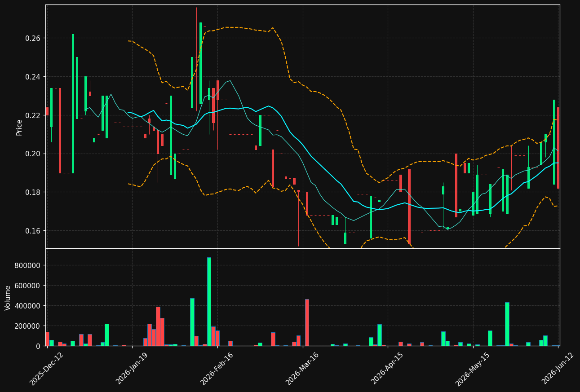This screenshot has width=580, height=392.
Task: Click the 0.20 price axis label
Action: click(32, 154)
